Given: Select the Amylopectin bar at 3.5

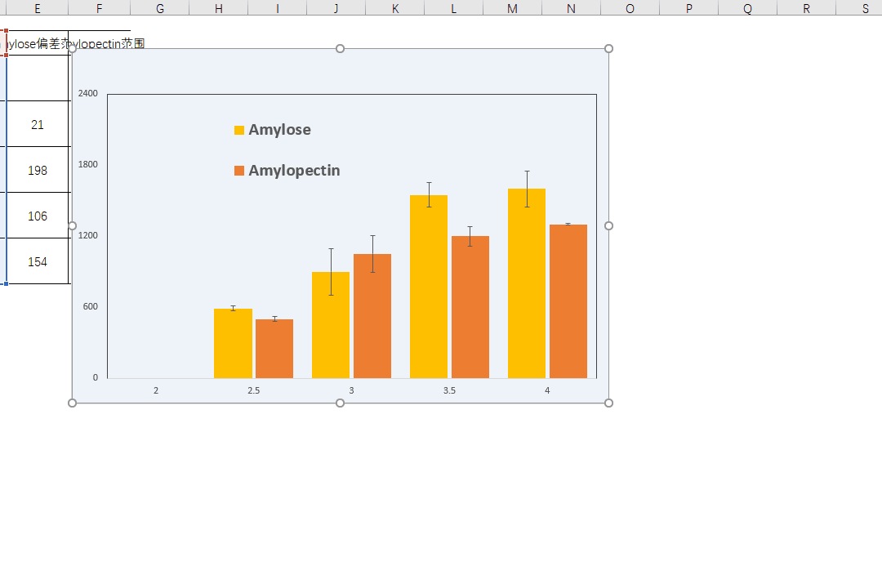Looking at the screenshot, I should click(470, 307).
